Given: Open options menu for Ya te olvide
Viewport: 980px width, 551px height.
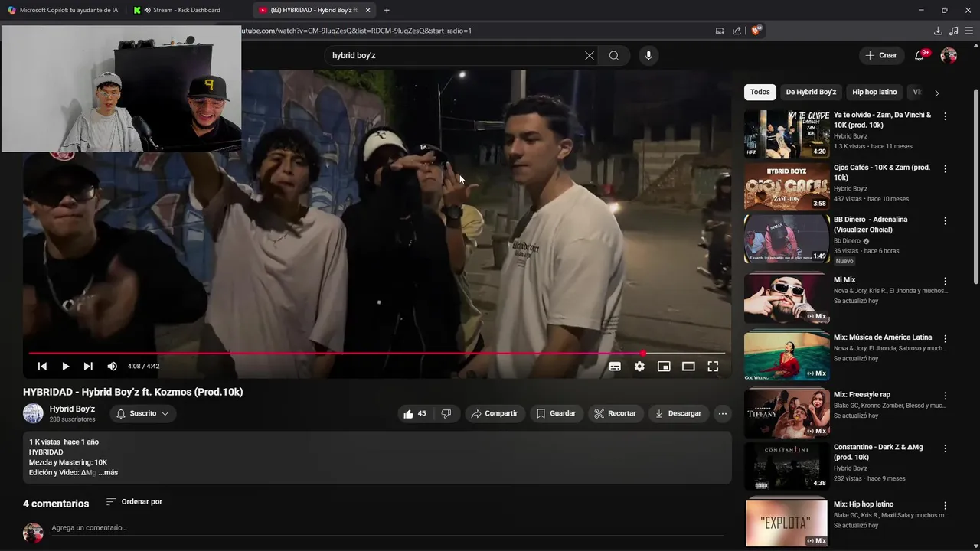Looking at the screenshot, I should [945, 116].
